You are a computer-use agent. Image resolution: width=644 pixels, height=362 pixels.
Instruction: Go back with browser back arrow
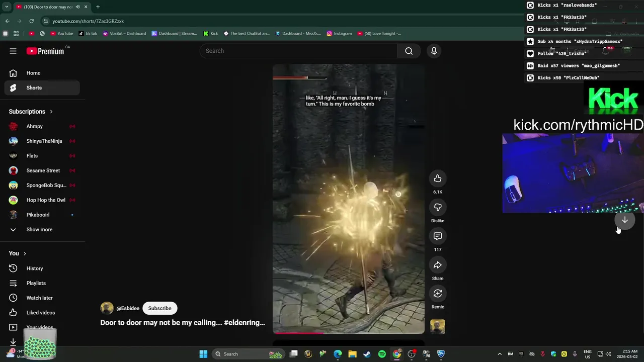[7, 21]
